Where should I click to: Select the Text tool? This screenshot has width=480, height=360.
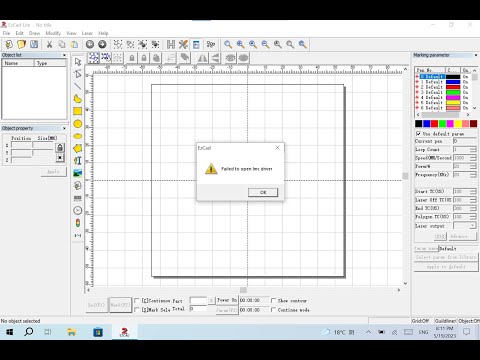pos(78,161)
